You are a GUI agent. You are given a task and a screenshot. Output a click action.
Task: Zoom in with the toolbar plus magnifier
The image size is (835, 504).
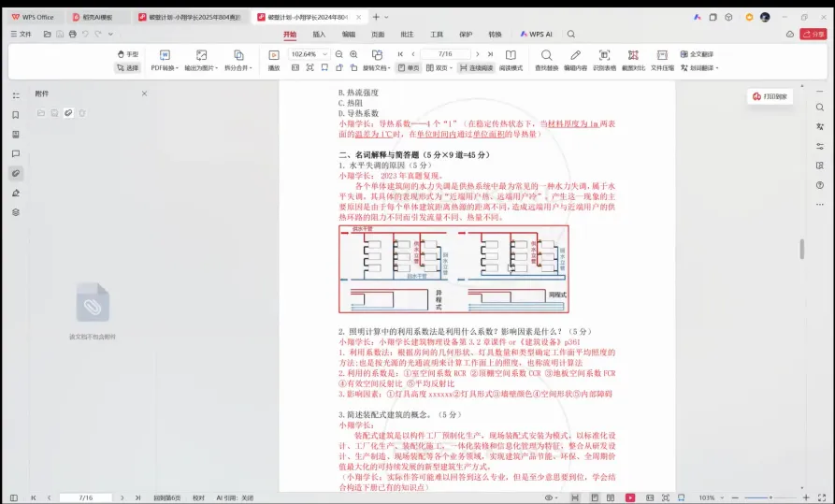tap(353, 54)
